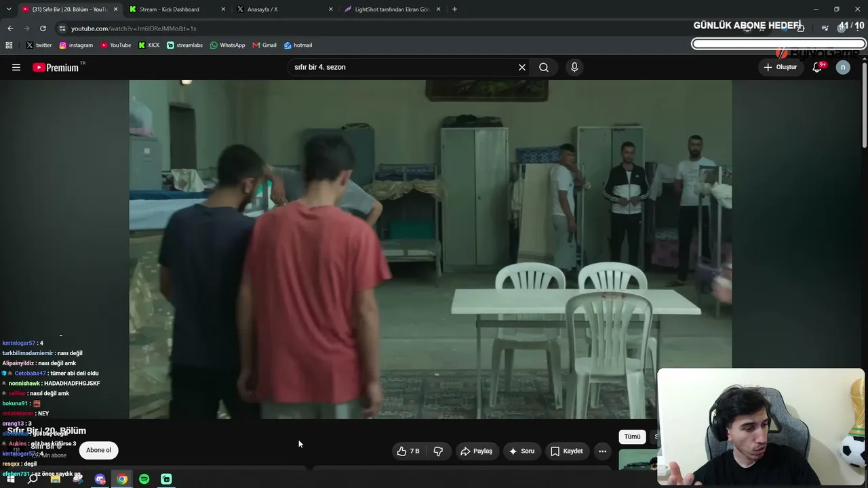Image resolution: width=868 pixels, height=488 pixels.
Task: Clear the YouTube search text
Action: point(522,67)
